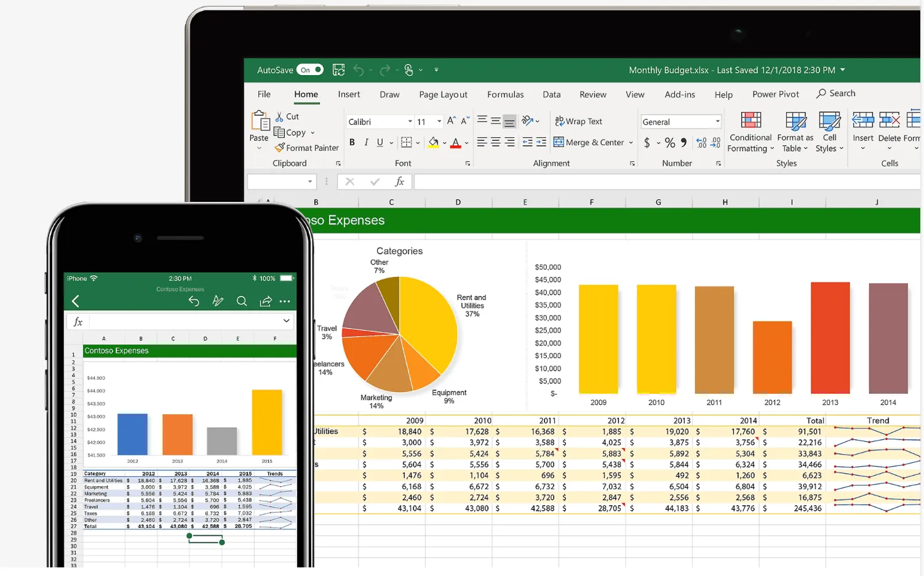
Task: Click the Decrease Indent icon
Action: pyautogui.click(x=528, y=142)
